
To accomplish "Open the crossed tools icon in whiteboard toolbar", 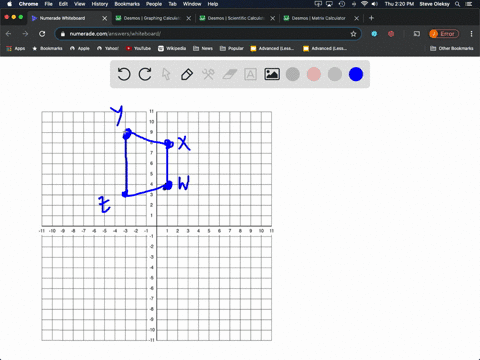I will [208, 74].
